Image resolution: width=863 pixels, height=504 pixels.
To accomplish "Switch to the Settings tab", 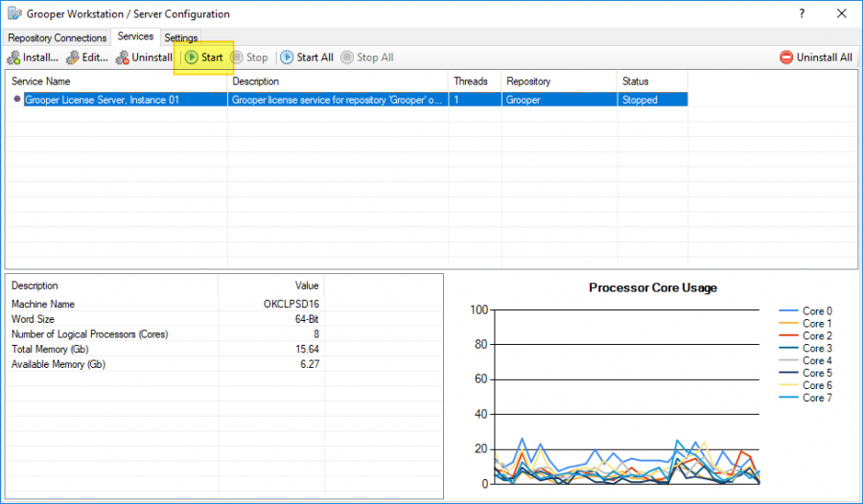I will (x=180, y=37).
